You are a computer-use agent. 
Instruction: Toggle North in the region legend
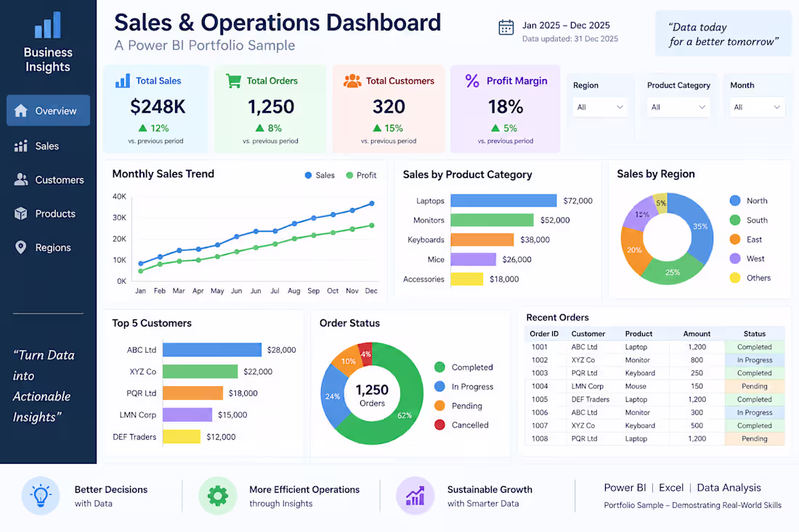pyautogui.click(x=748, y=200)
